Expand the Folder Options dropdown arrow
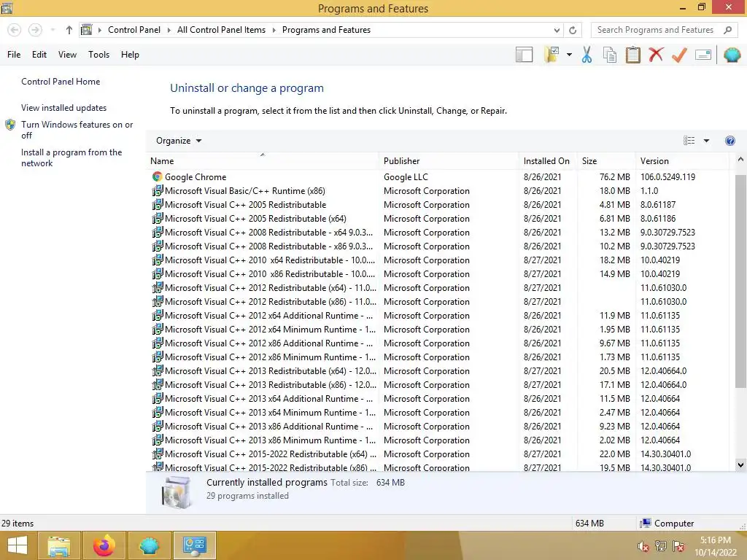 click(x=569, y=55)
